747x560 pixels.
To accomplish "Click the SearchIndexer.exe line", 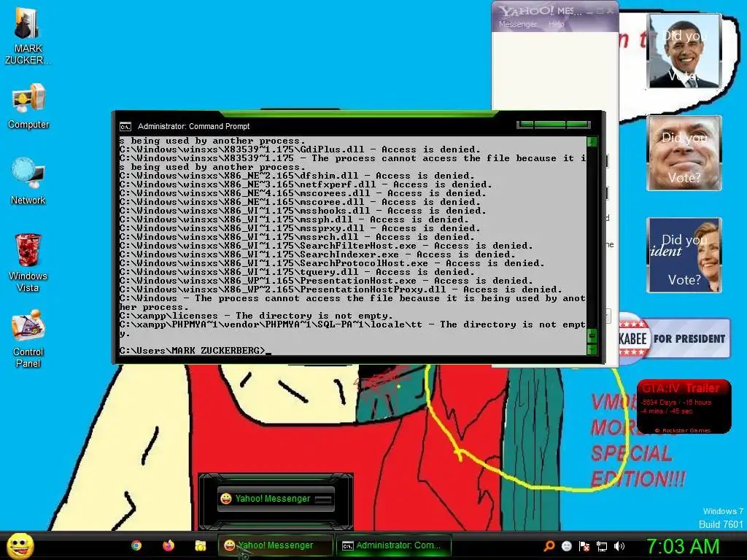I will [317, 254].
